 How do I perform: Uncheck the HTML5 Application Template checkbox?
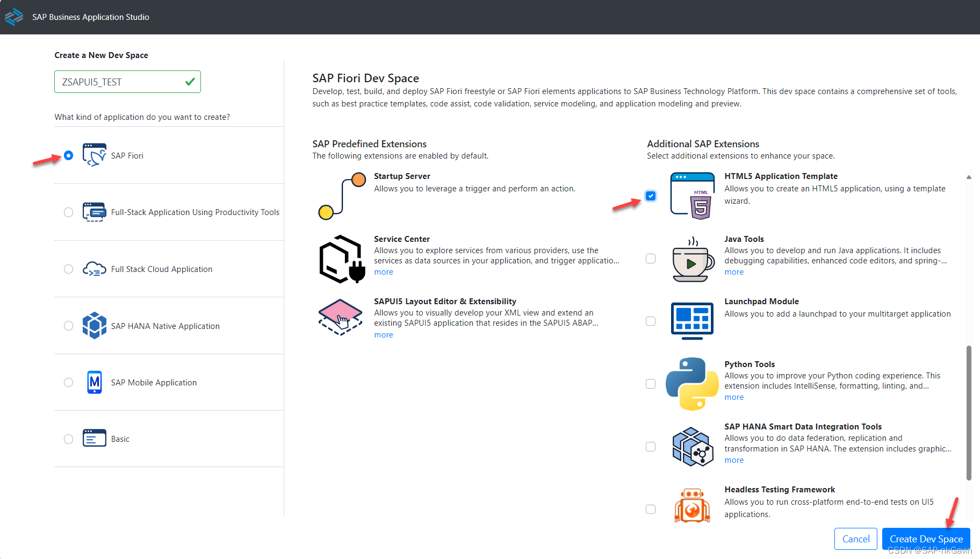coord(651,196)
